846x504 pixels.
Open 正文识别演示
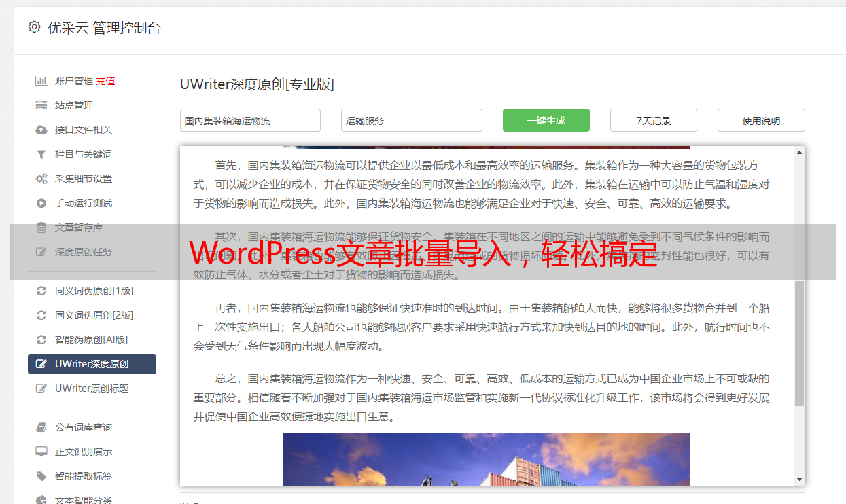84,452
